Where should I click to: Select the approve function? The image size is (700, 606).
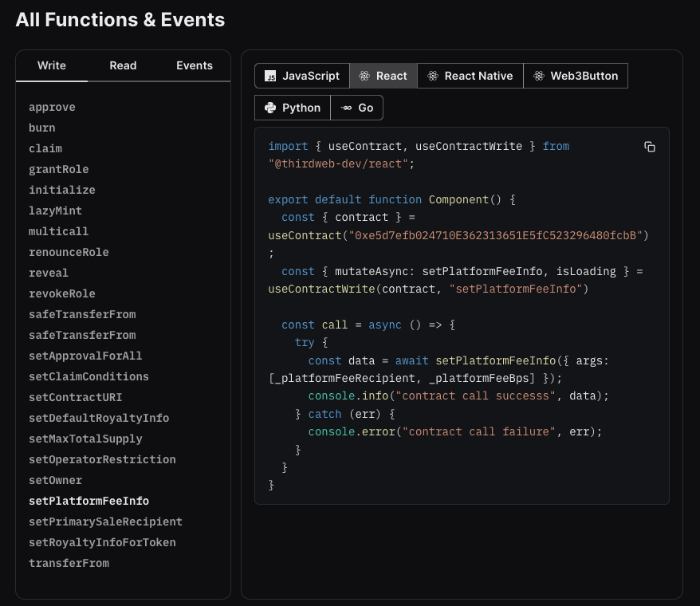click(x=53, y=107)
